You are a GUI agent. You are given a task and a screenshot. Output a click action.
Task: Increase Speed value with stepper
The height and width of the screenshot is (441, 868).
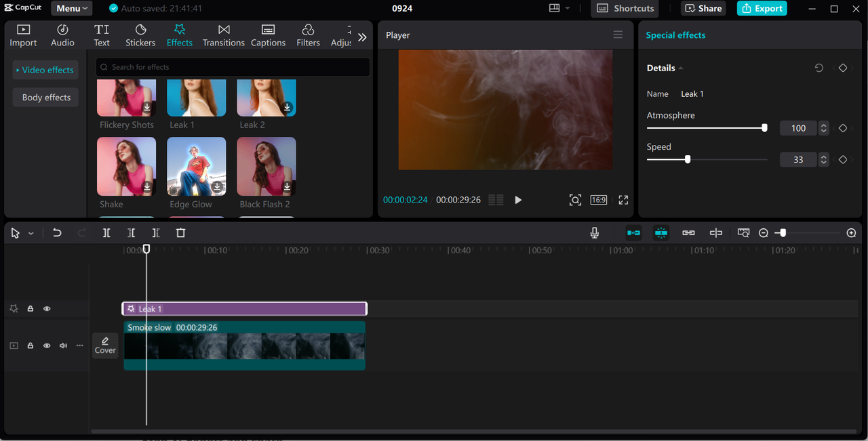823,156
